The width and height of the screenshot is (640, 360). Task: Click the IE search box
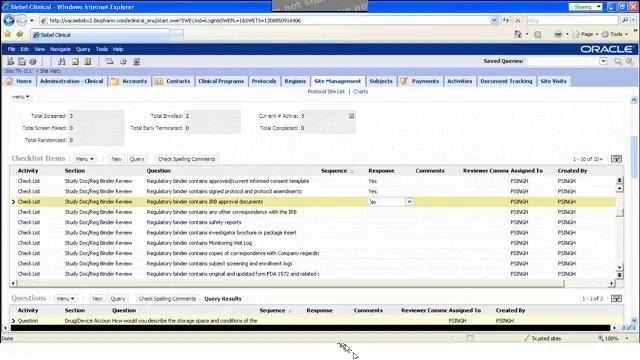click(572, 20)
